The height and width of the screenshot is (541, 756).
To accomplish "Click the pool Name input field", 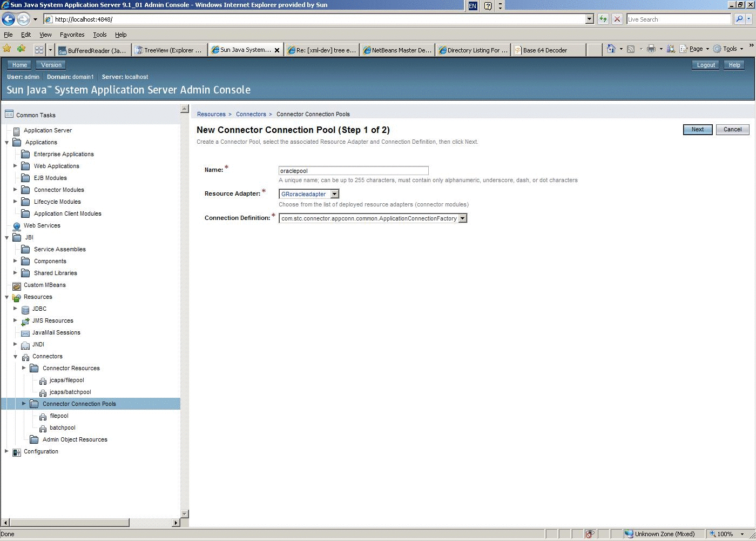I will [x=354, y=171].
